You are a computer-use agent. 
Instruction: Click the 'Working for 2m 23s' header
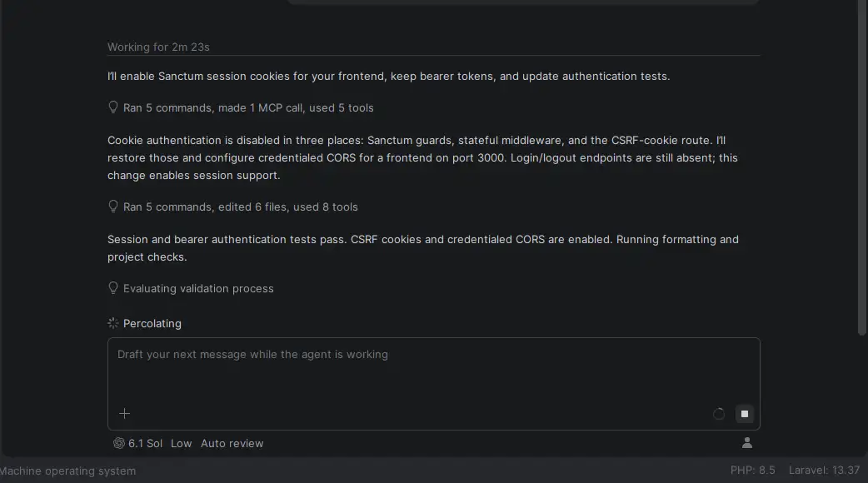pos(158,47)
